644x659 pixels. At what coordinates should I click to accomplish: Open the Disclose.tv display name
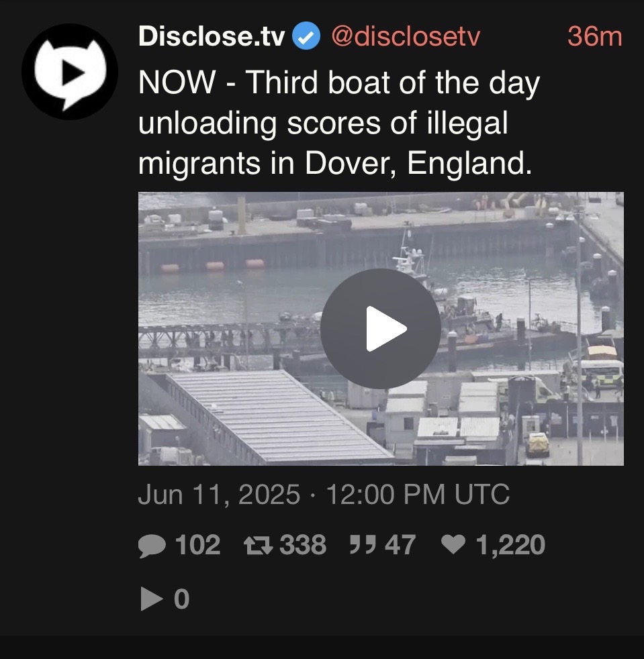[212, 36]
